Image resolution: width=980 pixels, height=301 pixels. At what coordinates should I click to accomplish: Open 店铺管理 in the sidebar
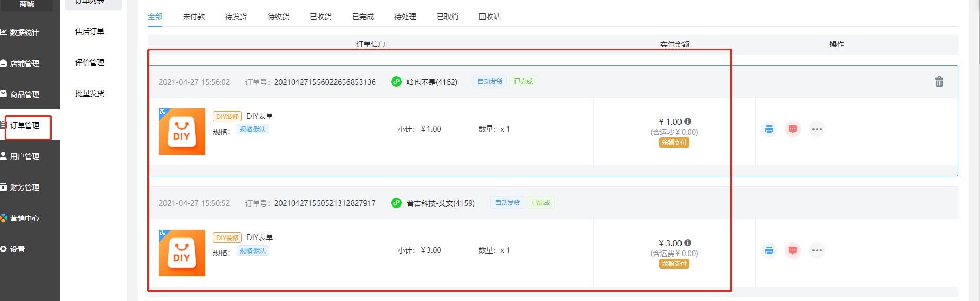coord(24,64)
